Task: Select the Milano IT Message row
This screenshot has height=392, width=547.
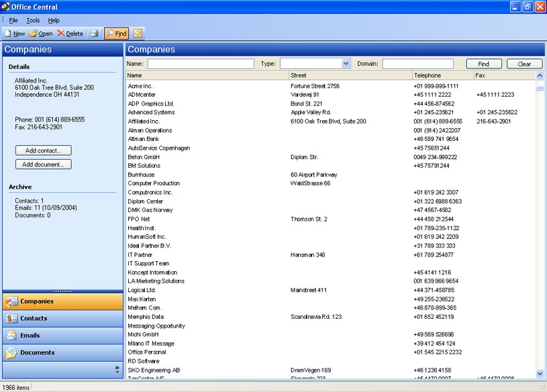Action: [330, 344]
